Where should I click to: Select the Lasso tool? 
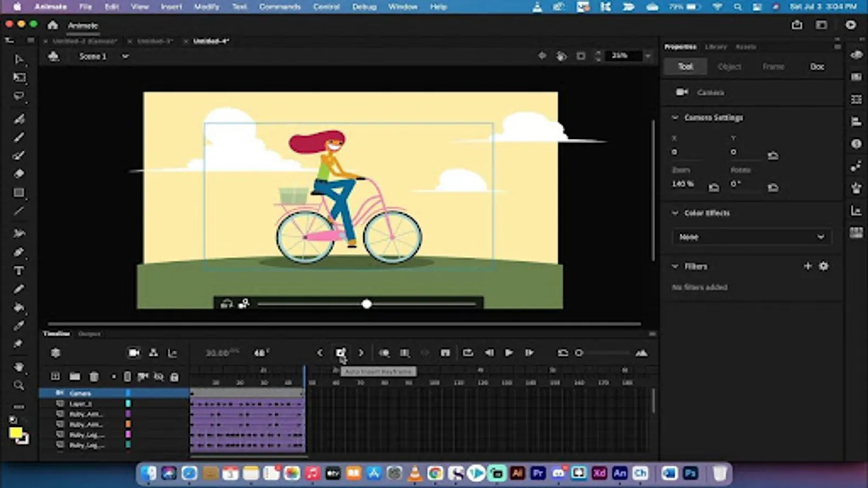[19, 97]
